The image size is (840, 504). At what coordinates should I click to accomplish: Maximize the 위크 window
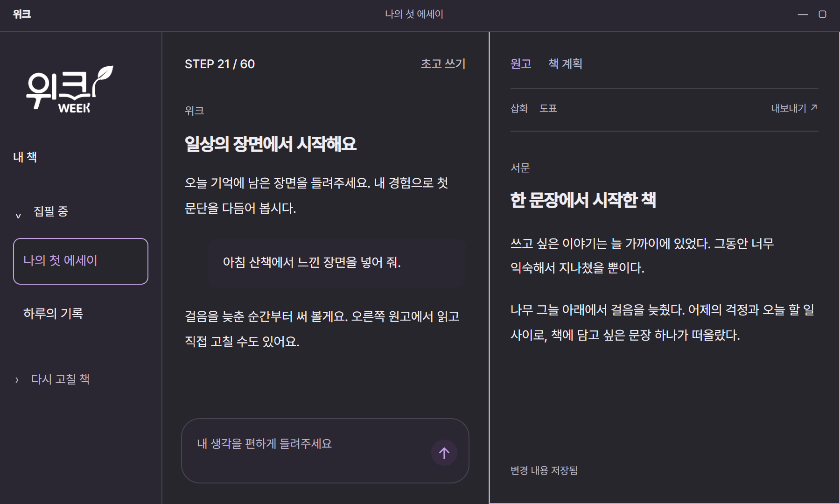click(x=823, y=14)
